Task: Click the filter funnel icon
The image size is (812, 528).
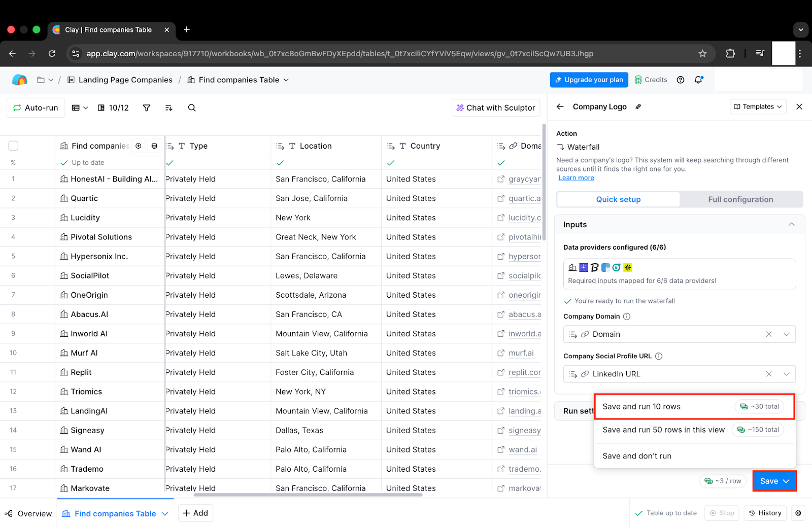Action: click(147, 108)
